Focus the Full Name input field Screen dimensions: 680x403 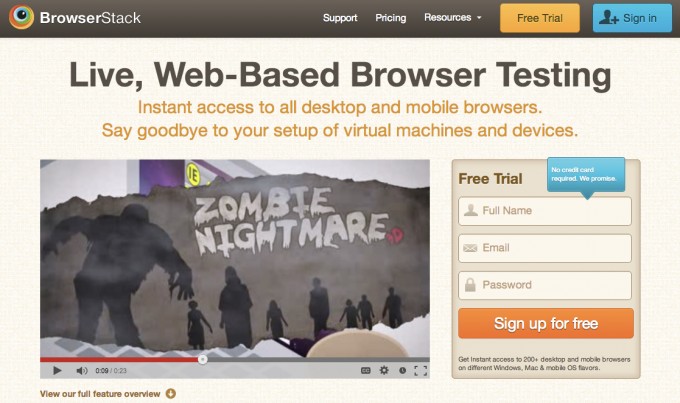(545, 211)
